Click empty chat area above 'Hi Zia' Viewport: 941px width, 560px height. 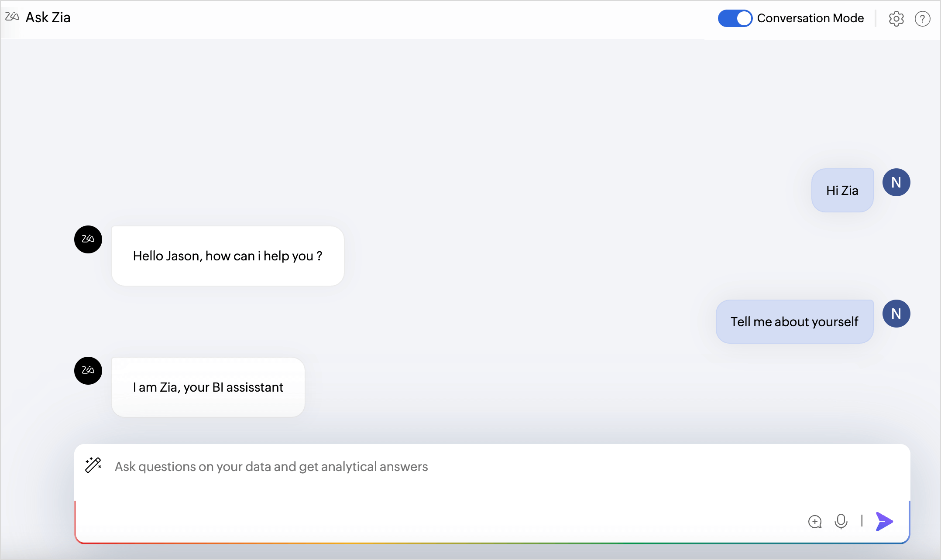480,105
